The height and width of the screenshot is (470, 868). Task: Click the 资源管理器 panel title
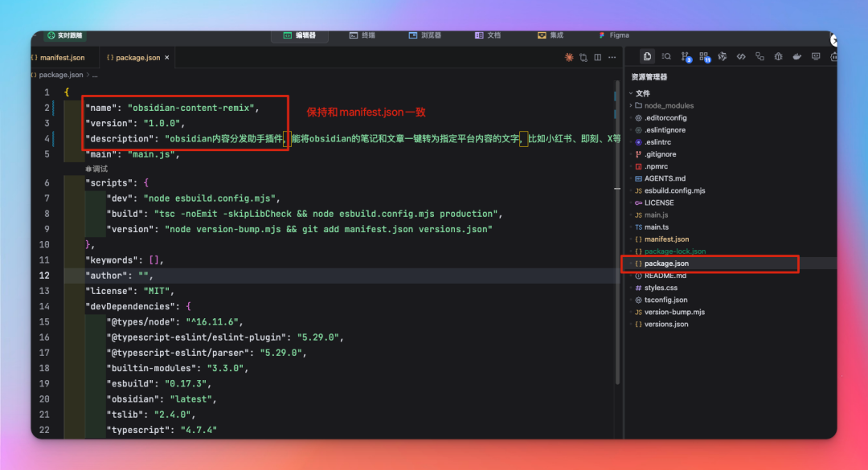tap(649, 77)
